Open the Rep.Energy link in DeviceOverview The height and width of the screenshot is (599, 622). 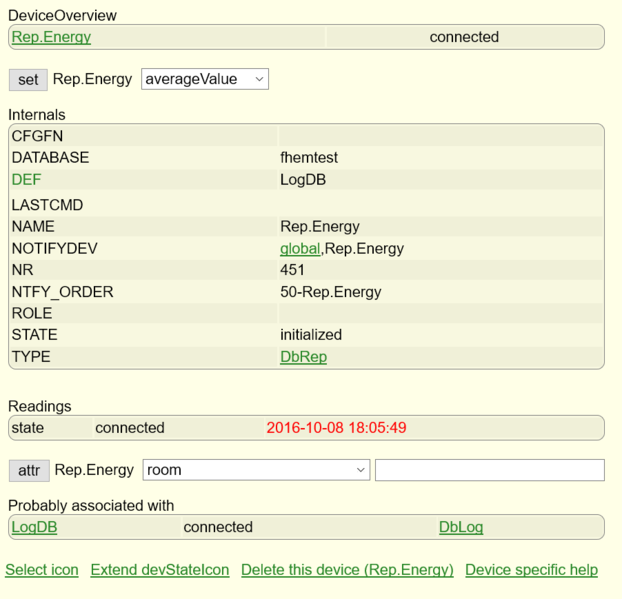point(51,37)
